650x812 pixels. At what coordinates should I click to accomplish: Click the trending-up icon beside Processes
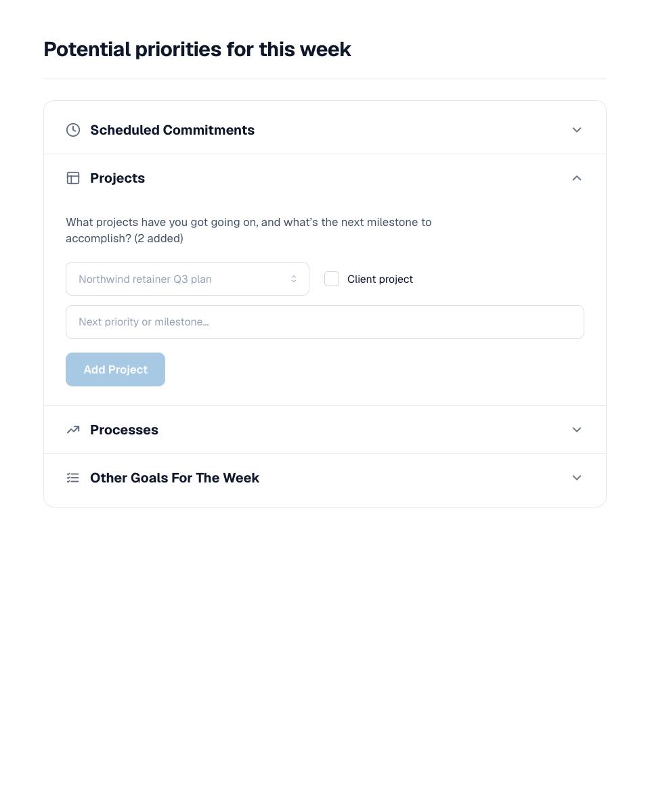(73, 430)
